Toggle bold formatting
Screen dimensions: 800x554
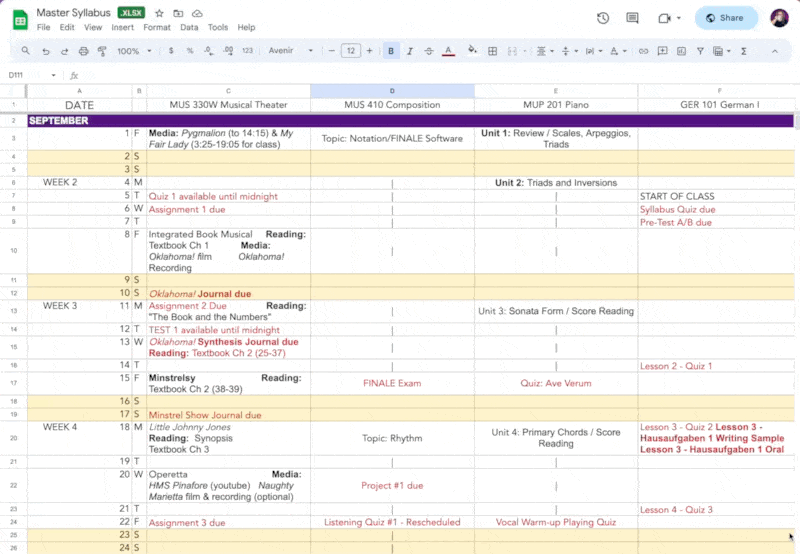pyautogui.click(x=391, y=51)
